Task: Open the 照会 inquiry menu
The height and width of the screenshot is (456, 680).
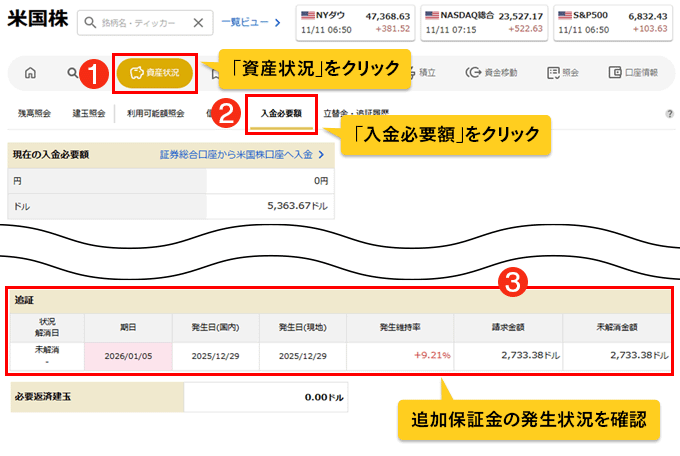Action: pyautogui.click(x=563, y=73)
